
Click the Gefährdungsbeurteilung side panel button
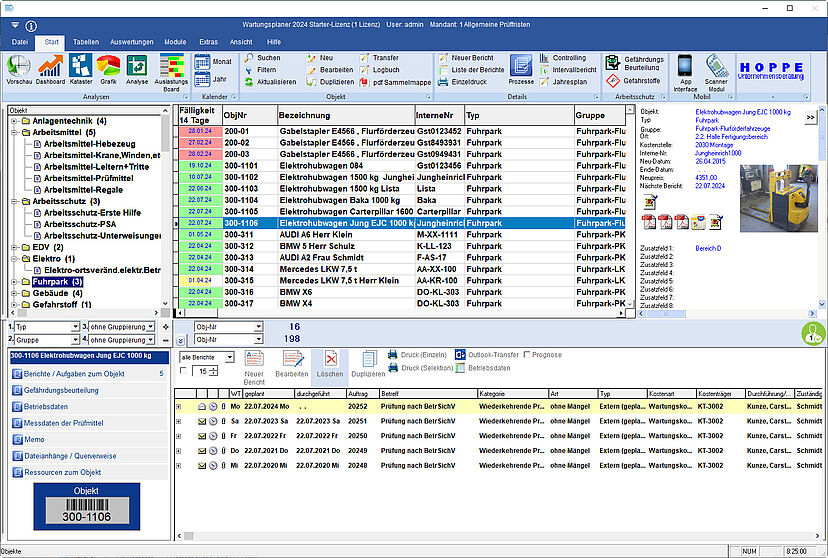click(62, 390)
